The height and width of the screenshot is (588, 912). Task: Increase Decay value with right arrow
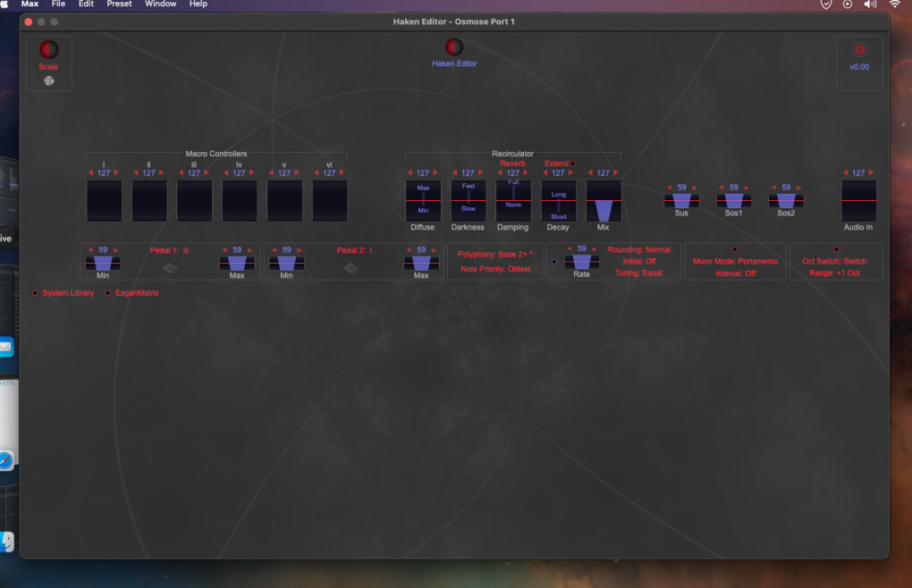[x=570, y=172]
